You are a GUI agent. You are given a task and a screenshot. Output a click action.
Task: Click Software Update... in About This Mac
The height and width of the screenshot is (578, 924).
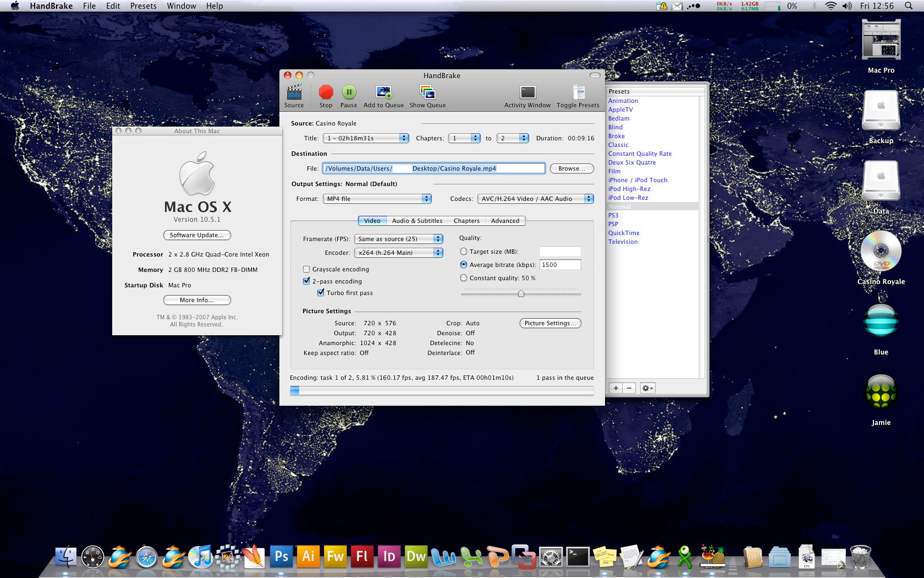coord(197,235)
